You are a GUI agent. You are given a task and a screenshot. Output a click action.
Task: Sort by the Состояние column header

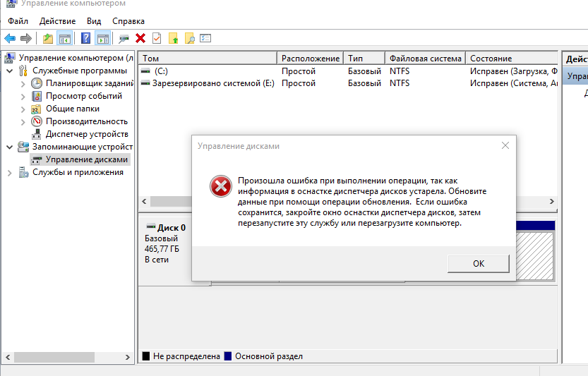[512, 59]
